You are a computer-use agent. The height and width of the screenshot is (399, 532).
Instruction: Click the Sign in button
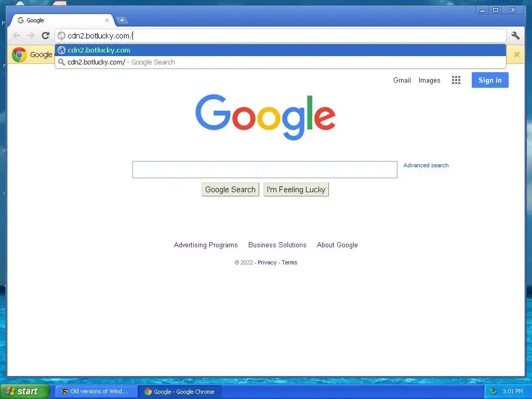click(x=490, y=80)
